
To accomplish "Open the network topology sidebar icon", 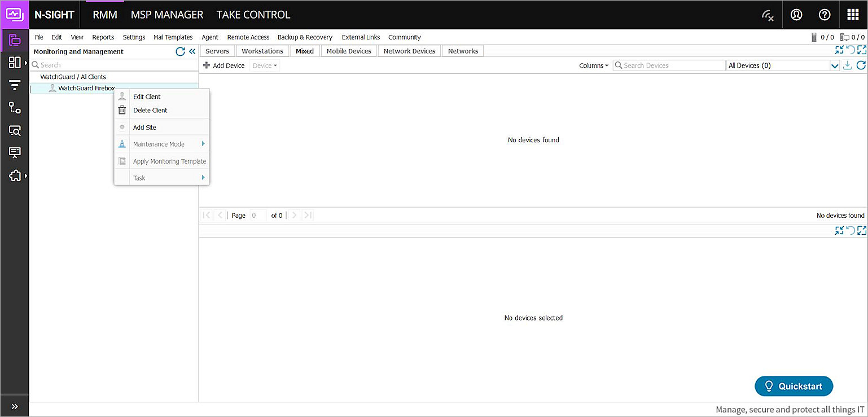I will tap(15, 108).
